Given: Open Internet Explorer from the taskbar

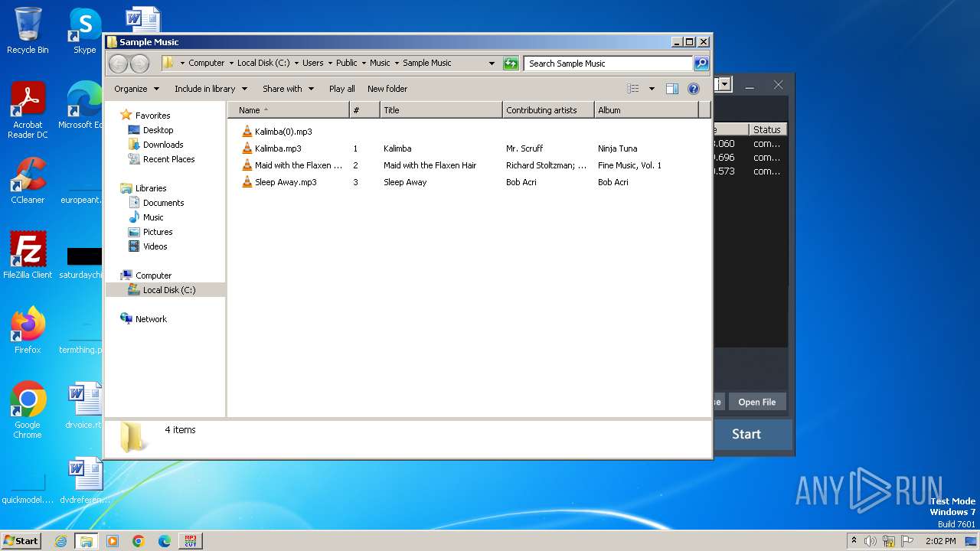Looking at the screenshot, I should pyautogui.click(x=60, y=541).
